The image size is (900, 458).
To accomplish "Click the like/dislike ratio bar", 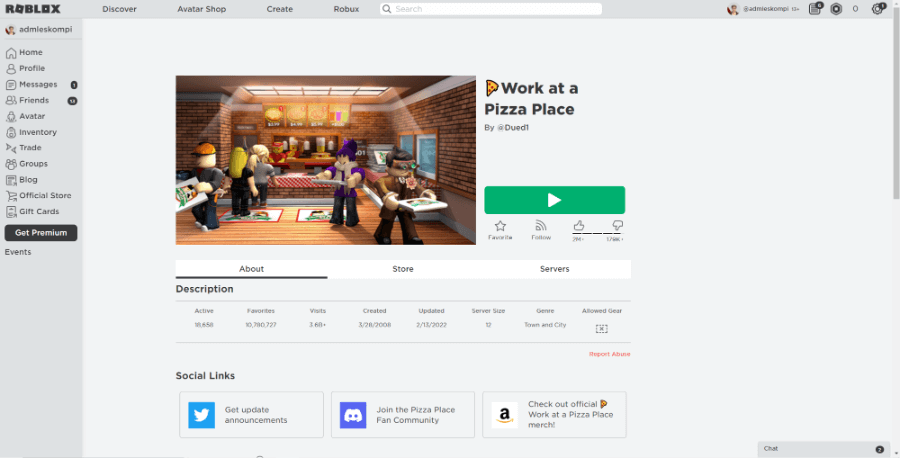I will [x=597, y=234].
